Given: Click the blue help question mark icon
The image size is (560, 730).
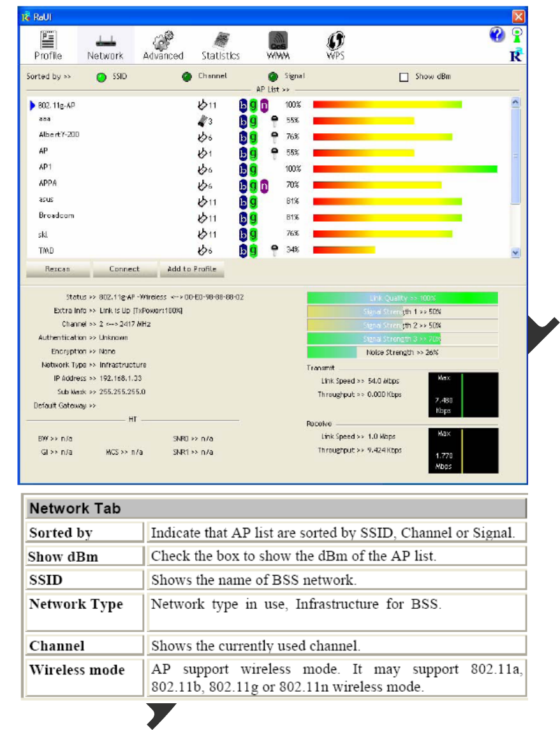Looking at the screenshot, I should click(x=497, y=34).
